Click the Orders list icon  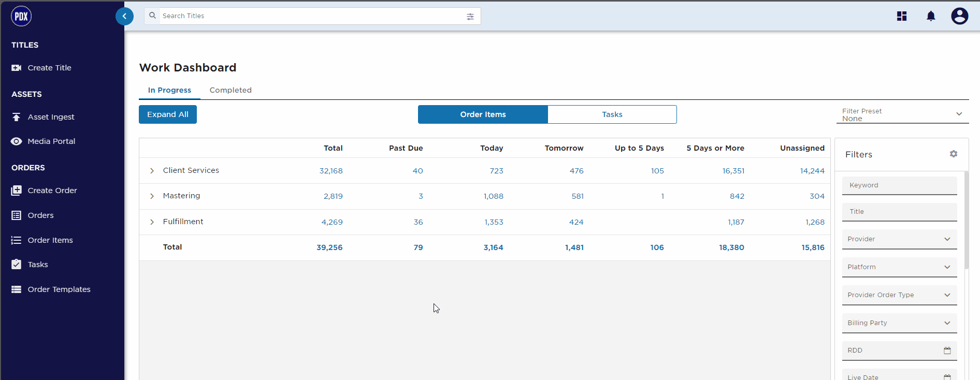coord(17,215)
